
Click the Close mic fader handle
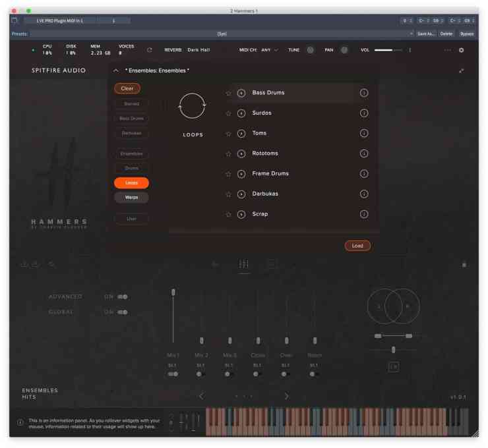258,341
